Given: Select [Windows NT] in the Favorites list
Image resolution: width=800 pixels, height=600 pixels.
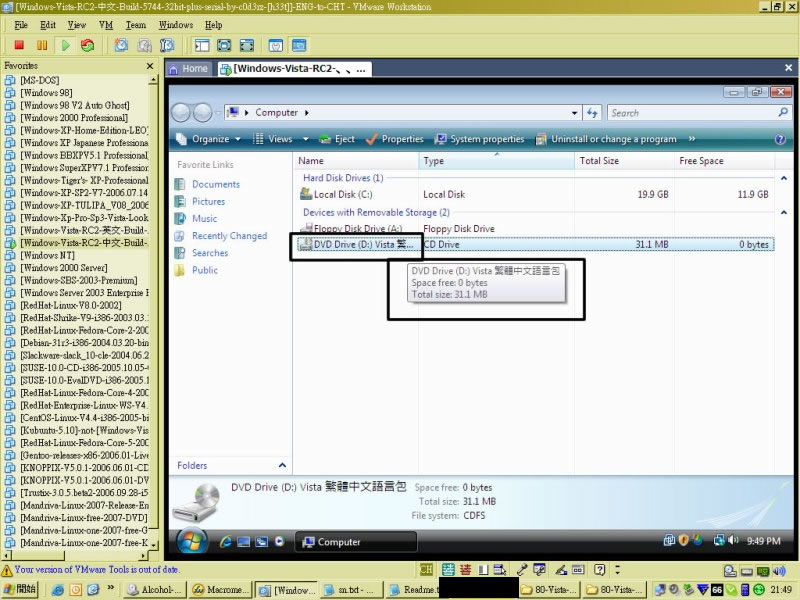Looking at the screenshot, I should 47,255.
